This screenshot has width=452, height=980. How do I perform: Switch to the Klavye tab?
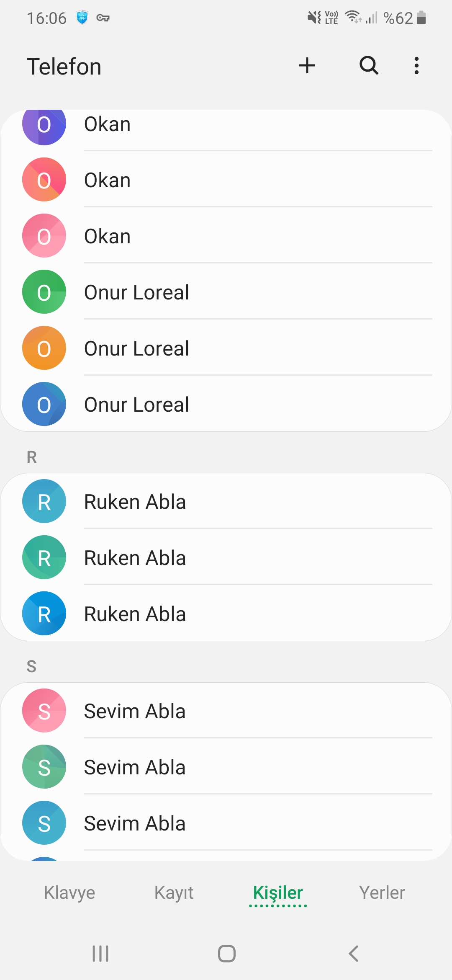pyautogui.click(x=69, y=892)
